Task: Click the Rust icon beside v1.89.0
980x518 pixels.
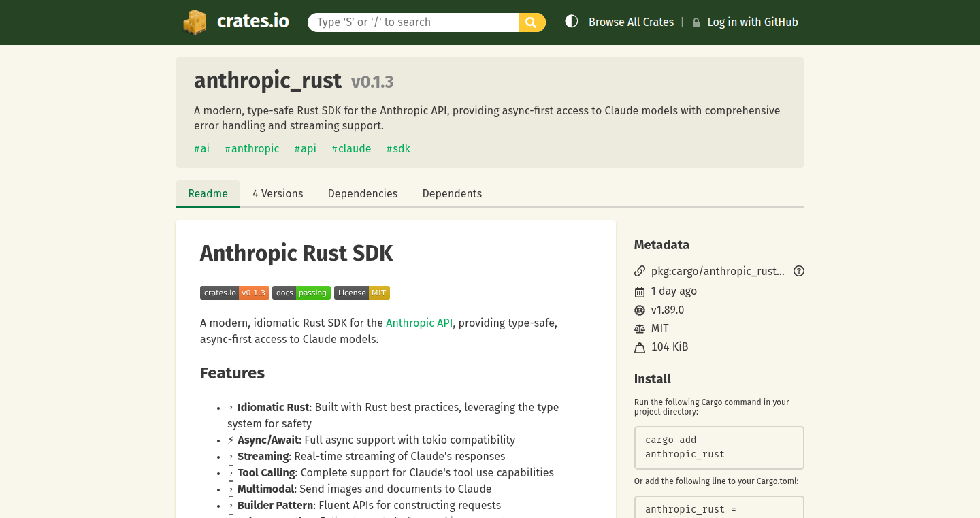Action: 640,310
